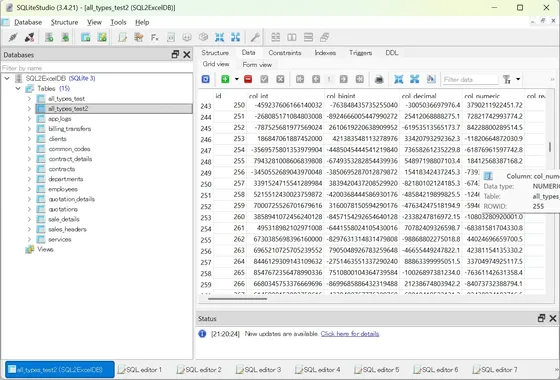This screenshot has height=380, width=560.
Task: Open the SQL functions editor (Fx) icon
Action: [155, 37]
